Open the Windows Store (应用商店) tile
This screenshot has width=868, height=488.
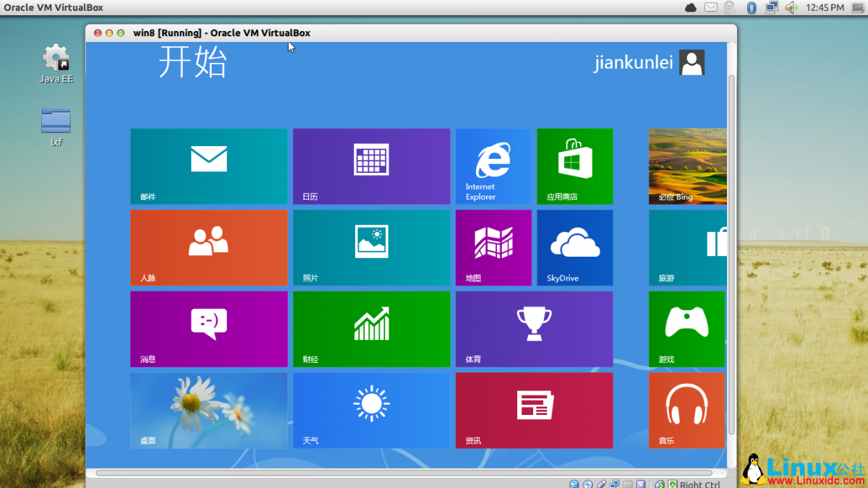[574, 166]
